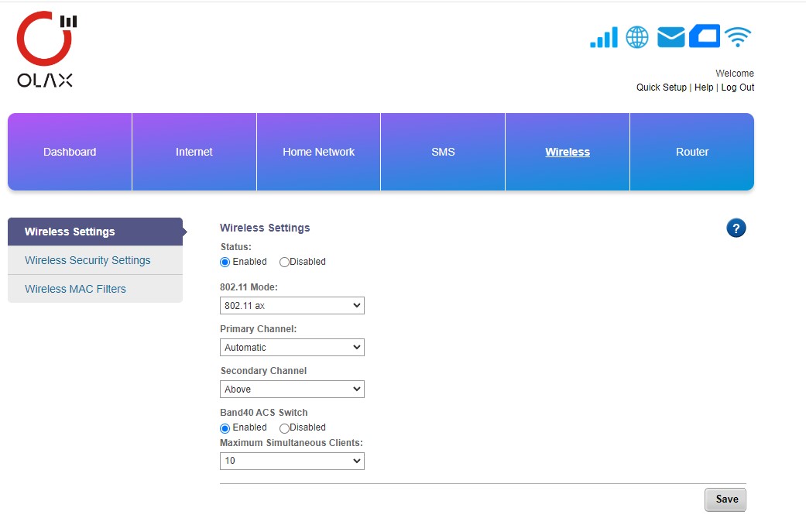806x532 pixels.
Task: Click the Wi-Fi status icon
Action: pyautogui.click(x=738, y=37)
